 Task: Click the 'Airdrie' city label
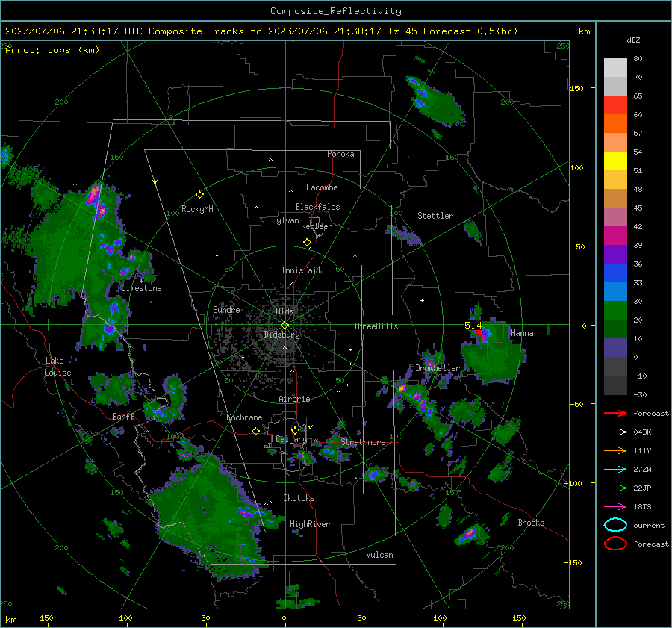[294, 399]
